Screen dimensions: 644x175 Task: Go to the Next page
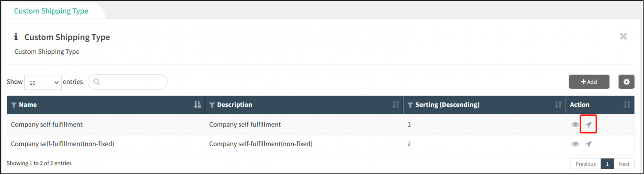pyautogui.click(x=624, y=164)
